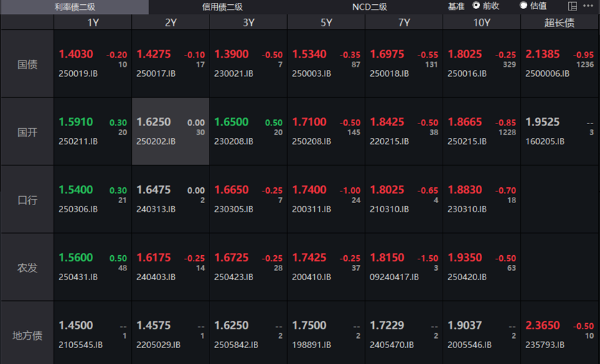Select the 国债 row label
This screenshot has width=600, height=364.
[27, 64]
